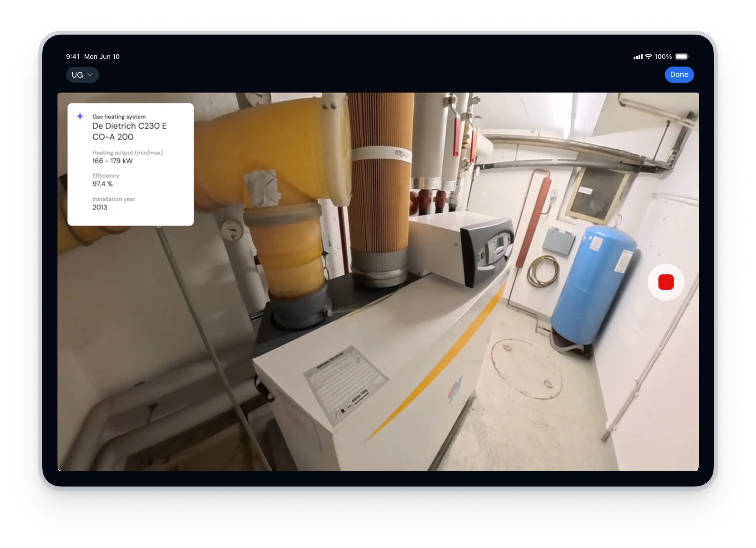Select the '166 – 179 kW' value

coord(113,161)
